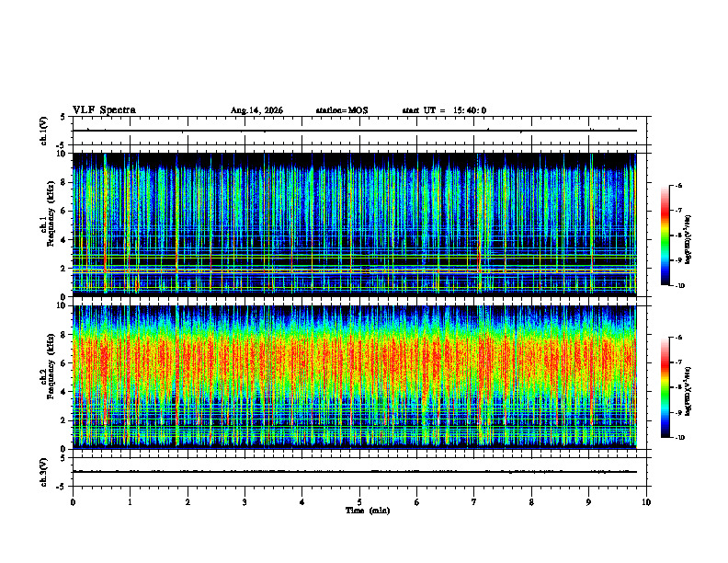Screen dimensions: 728x563
Task: Click the 9 minute tick label on time axis
Action: click(x=588, y=502)
